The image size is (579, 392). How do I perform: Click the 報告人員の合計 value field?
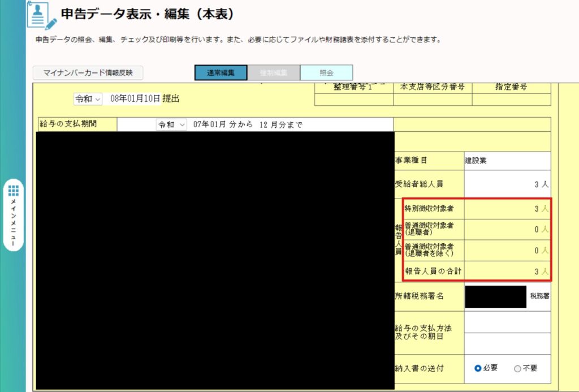507,271
